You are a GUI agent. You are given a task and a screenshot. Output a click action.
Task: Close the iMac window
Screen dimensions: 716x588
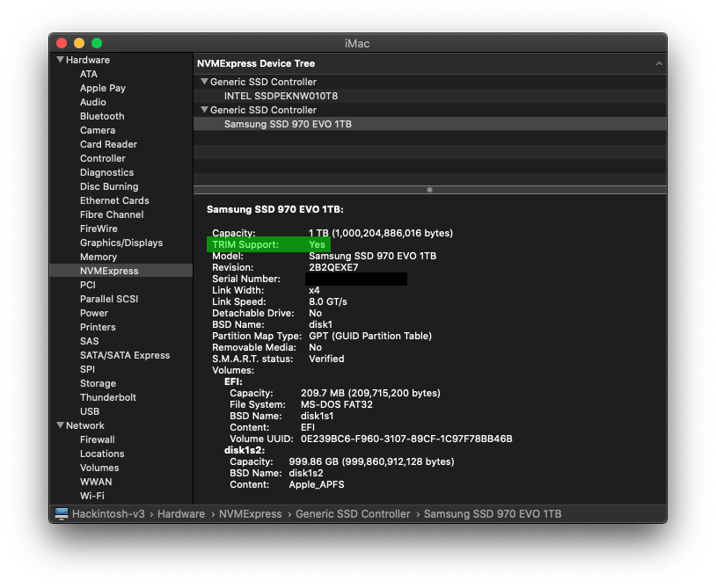(62, 43)
